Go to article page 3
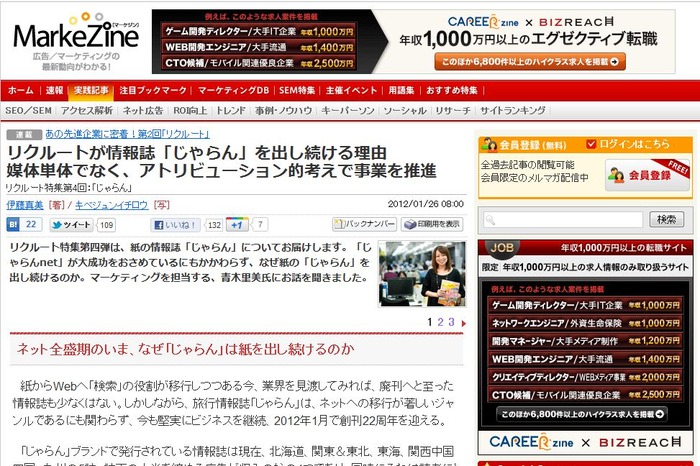The width and height of the screenshot is (700, 466). 451,322
